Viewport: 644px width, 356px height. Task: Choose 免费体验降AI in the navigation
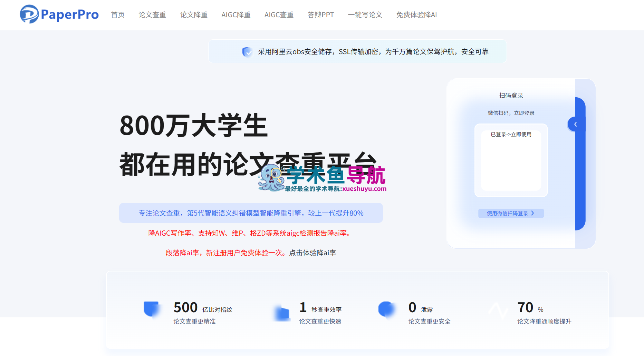(x=416, y=15)
